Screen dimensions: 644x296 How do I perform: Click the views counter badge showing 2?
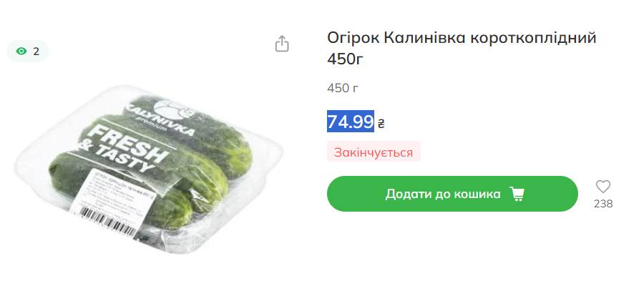pyautogui.click(x=27, y=51)
